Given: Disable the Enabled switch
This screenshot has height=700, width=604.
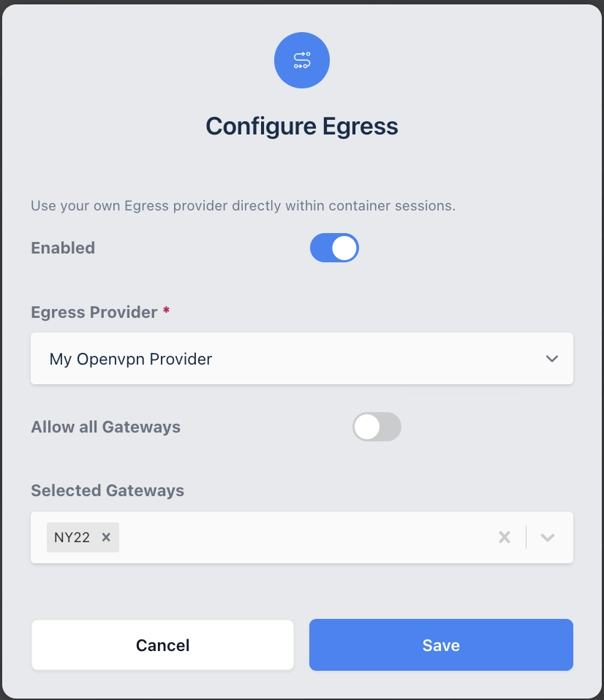Looking at the screenshot, I should [x=334, y=248].
